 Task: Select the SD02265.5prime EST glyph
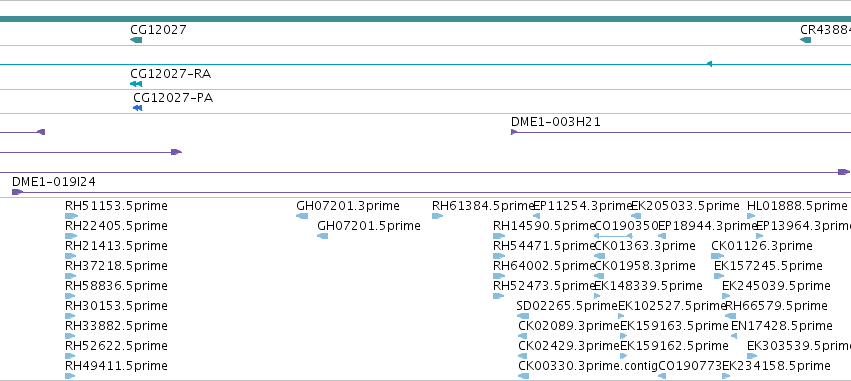[x=523, y=316]
